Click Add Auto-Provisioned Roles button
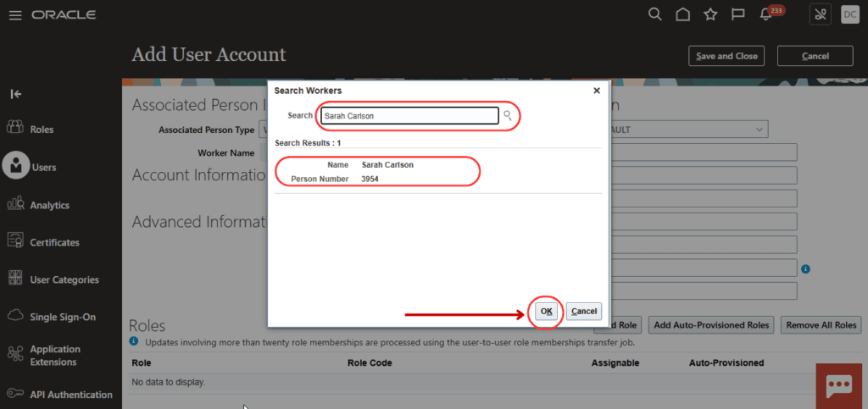 pyautogui.click(x=711, y=325)
